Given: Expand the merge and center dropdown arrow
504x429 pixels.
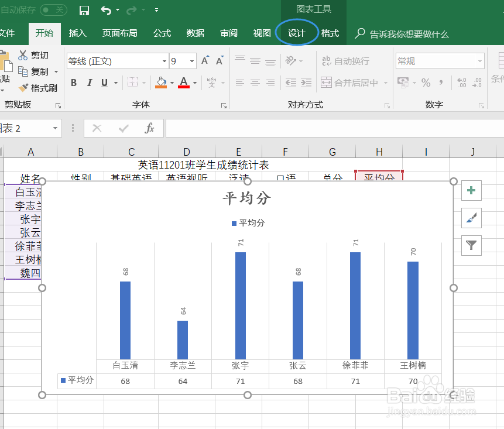Looking at the screenshot, I should (385, 83).
